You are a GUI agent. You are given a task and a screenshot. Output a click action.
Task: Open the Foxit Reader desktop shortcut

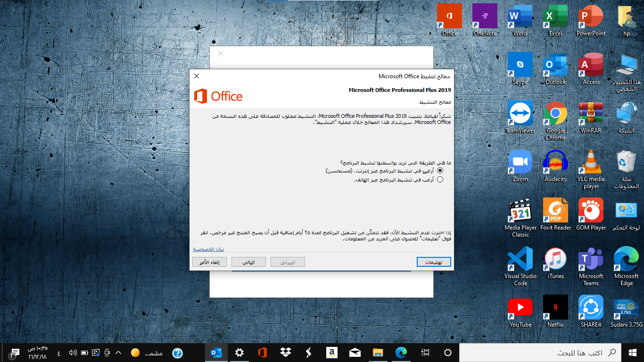555,214
